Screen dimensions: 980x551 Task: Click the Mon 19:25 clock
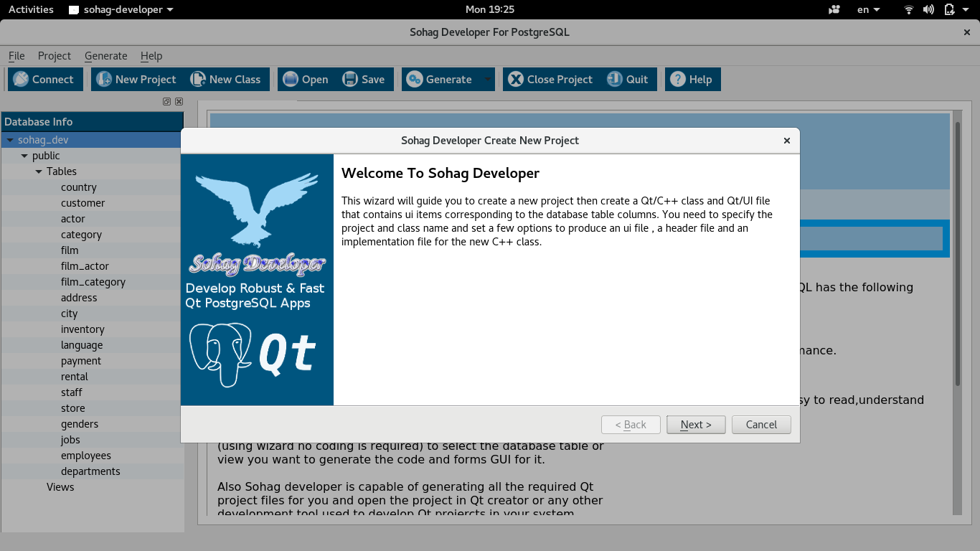click(490, 9)
